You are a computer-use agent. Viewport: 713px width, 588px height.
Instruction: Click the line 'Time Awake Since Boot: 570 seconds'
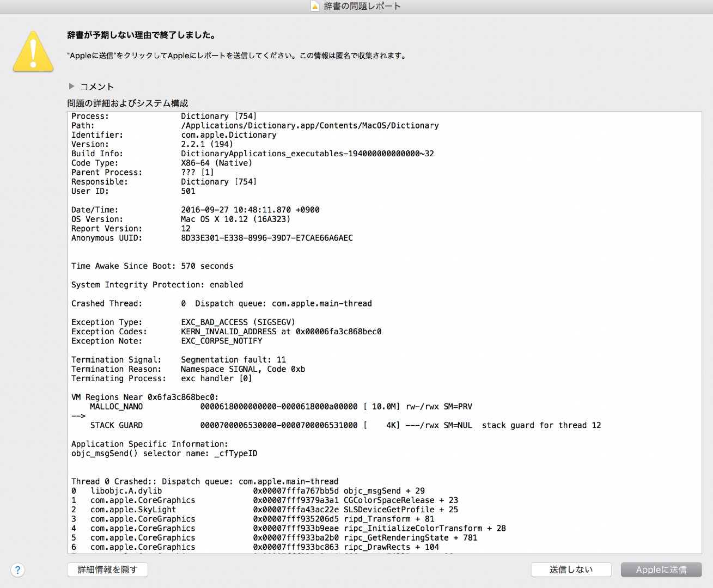coord(153,266)
